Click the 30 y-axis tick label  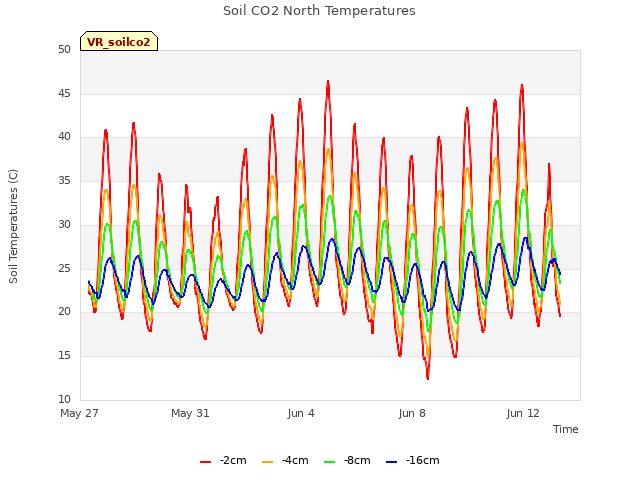click(64, 224)
